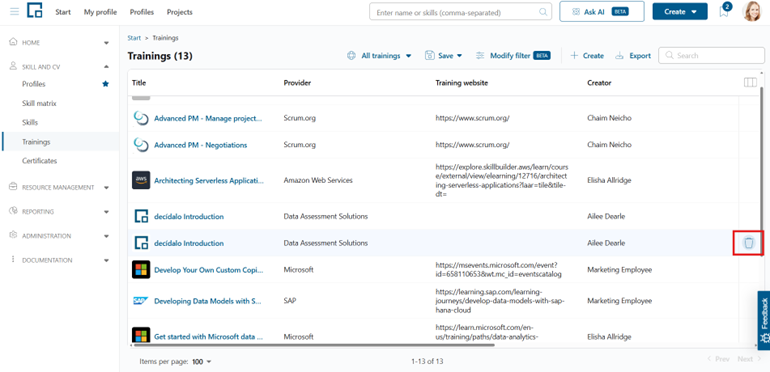Click the Resource Management icon
This screenshot has width=770, height=372.
(14, 186)
